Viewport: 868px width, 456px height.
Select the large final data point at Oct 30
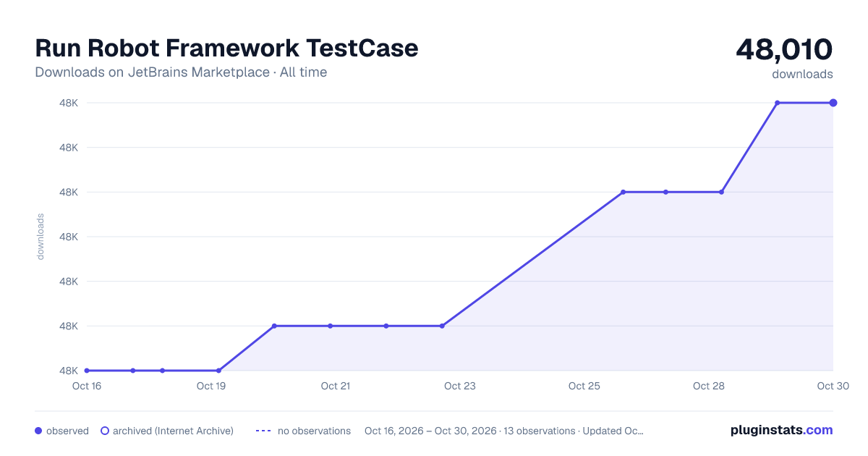[x=833, y=103]
